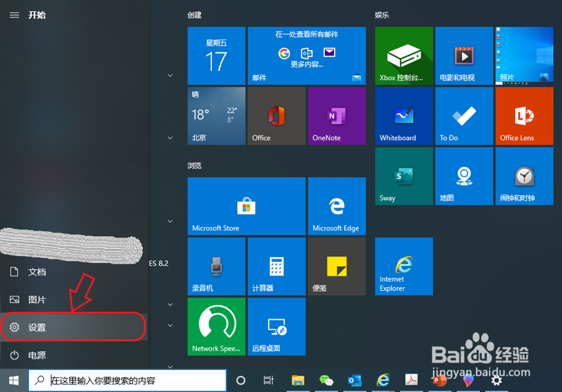The image size is (562, 392).
Task: Click the Windows Start button
Action: tap(14, 380)
